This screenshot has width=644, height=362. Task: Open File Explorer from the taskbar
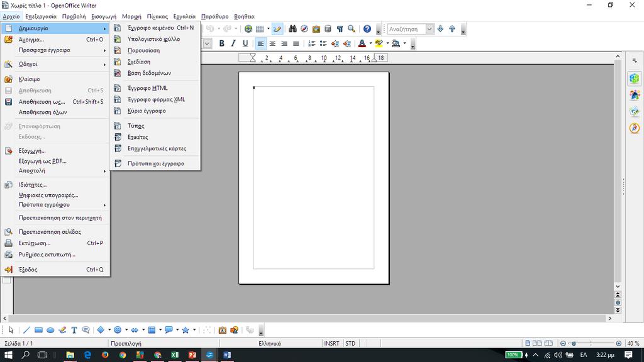(x=70, y=354)
